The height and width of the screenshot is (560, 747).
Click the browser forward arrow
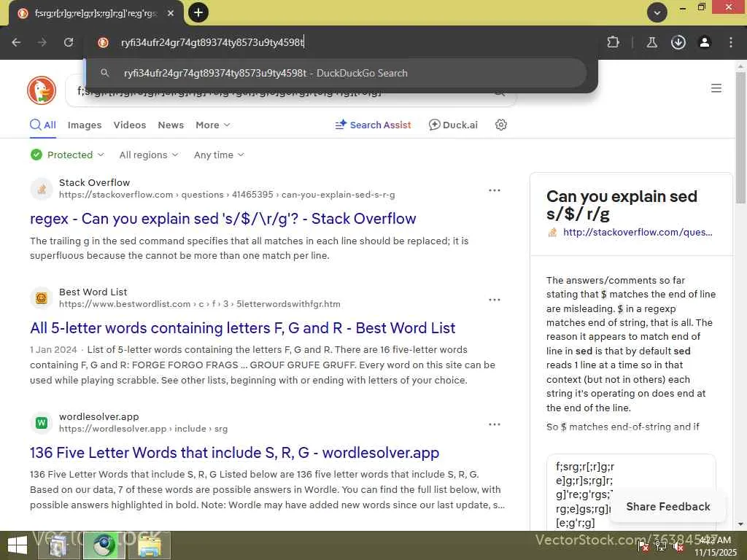pos(42,42)
